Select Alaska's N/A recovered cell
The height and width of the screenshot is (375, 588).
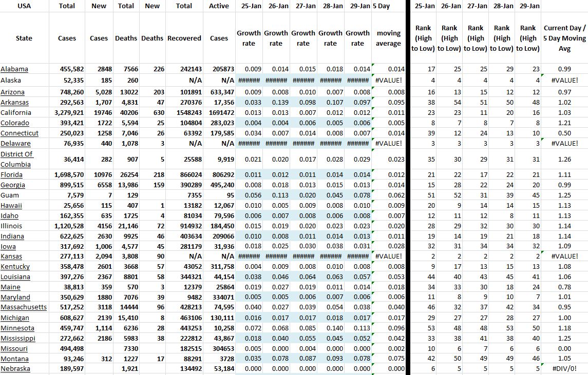pyautogui.click(x=195, y=81)
